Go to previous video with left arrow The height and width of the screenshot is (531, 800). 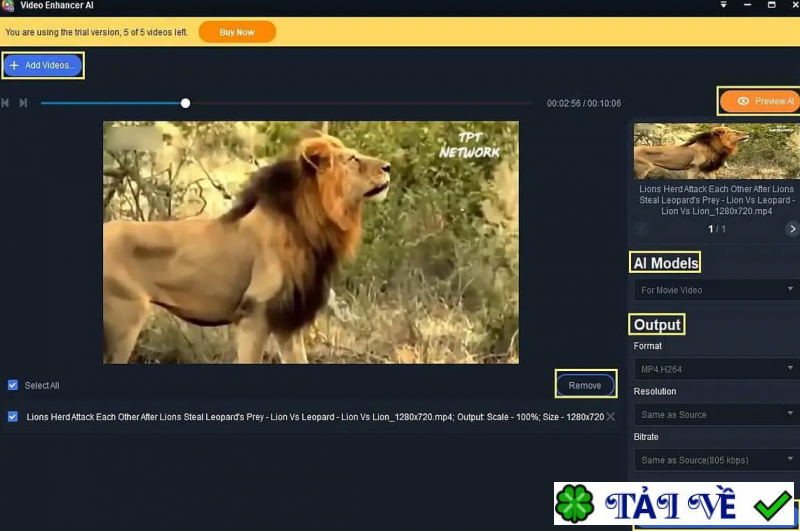[642, 229]
